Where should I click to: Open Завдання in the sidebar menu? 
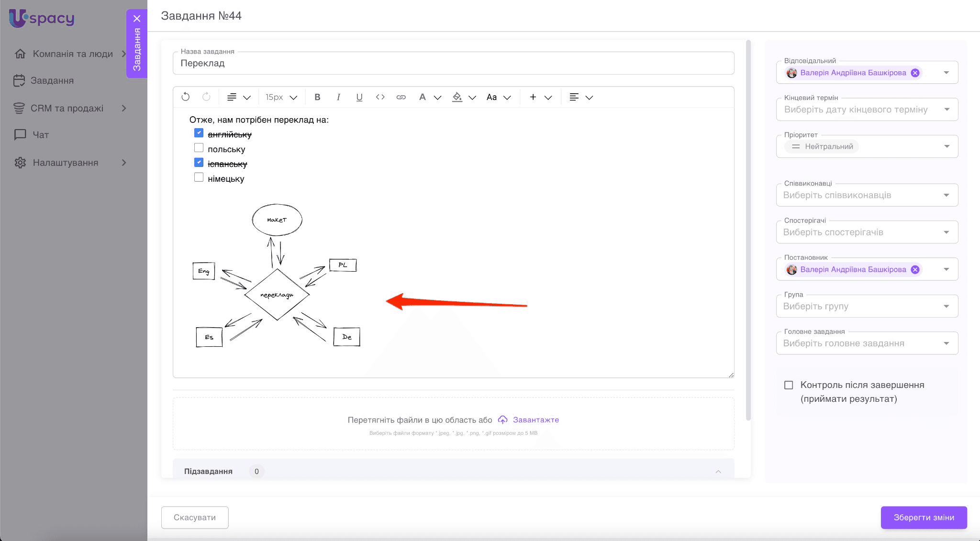52,80
